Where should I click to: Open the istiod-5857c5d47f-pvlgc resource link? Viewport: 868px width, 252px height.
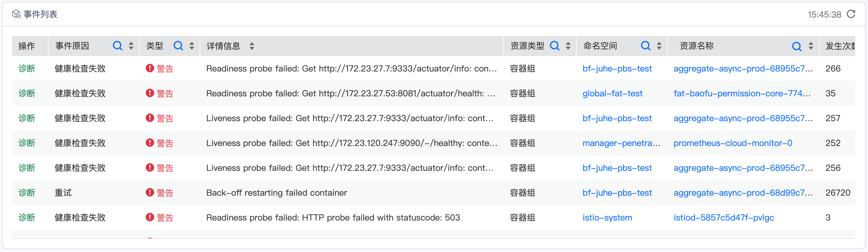coord(724,218)
